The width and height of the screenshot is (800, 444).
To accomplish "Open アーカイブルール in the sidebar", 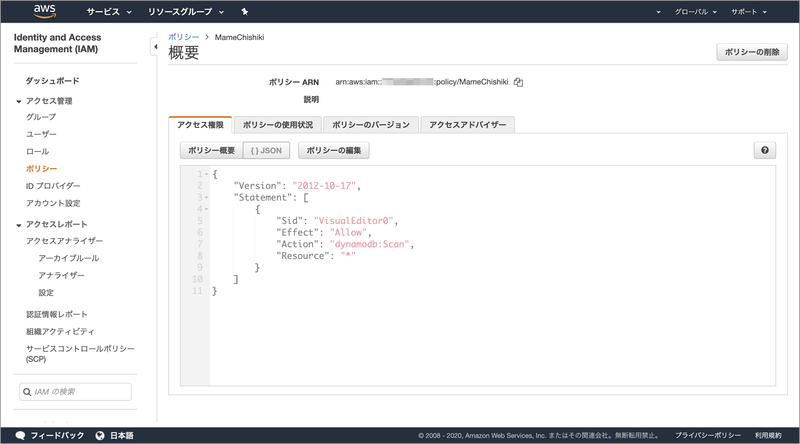I will point(68,258).
